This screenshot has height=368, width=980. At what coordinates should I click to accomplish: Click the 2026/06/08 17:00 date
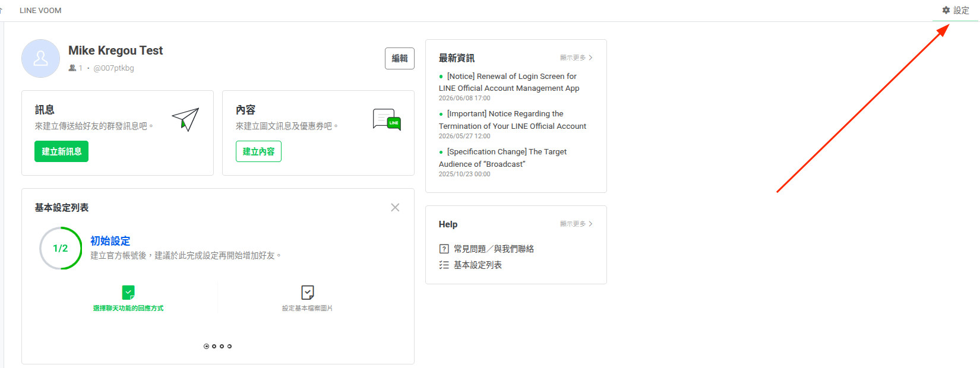[464, 98]
